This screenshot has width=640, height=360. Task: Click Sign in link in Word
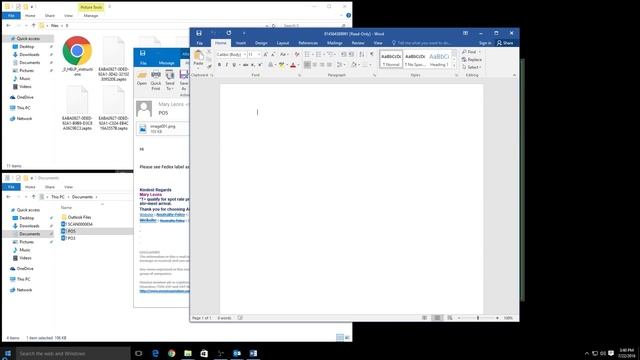pos(485,43)
